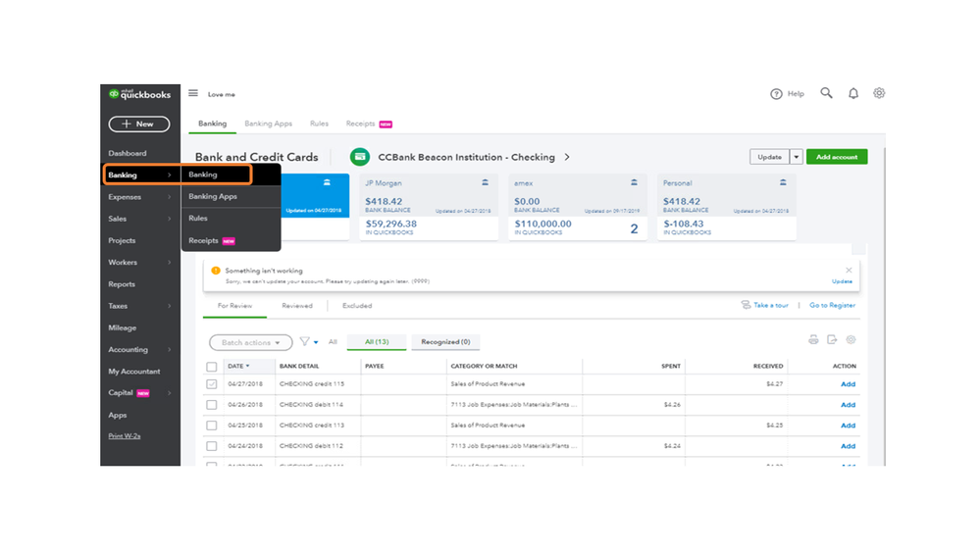The height and width of the screenshot is (551, 980).
Task: Select the For Review tab
Action: [235, 306]
